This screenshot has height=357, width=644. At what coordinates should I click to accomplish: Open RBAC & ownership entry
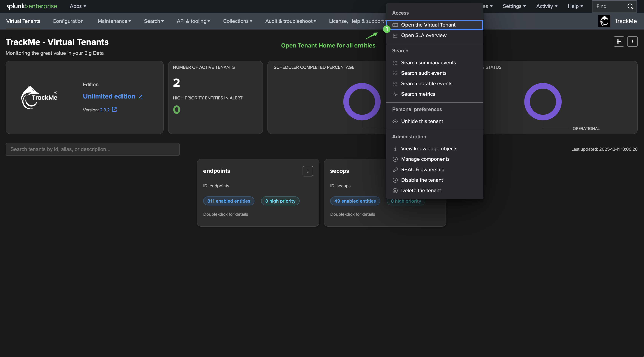coord(422,169)
